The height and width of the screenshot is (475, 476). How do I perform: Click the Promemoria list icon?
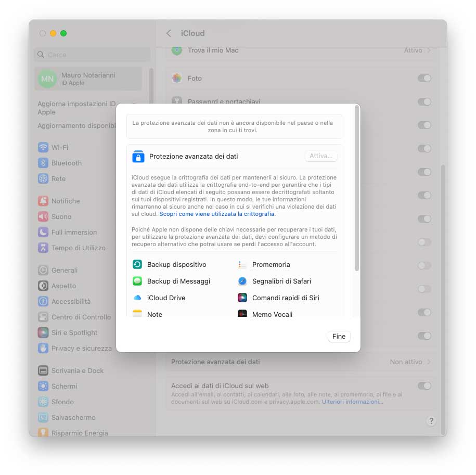pos(242,264)
